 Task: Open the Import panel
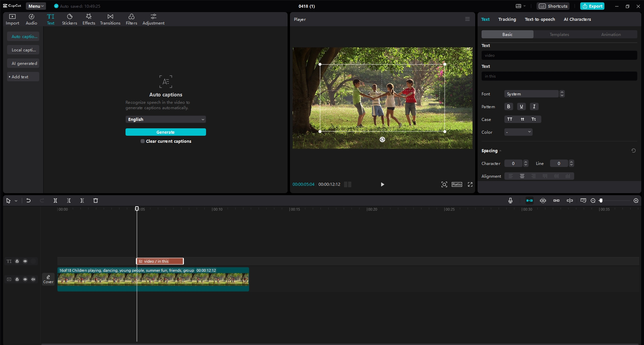(12, 19)
